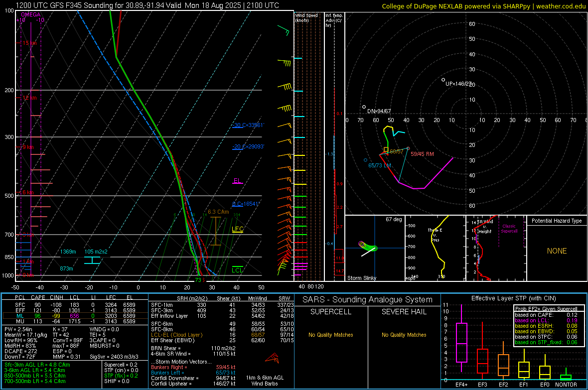
Task: Click the Sfc-3km AGL LR = 4.8 C/km line
Action: pyautogui.click(x=37, y=365)
